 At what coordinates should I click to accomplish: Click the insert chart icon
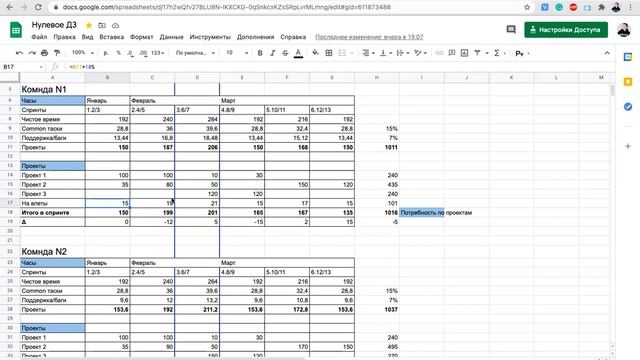pos(464,53)
